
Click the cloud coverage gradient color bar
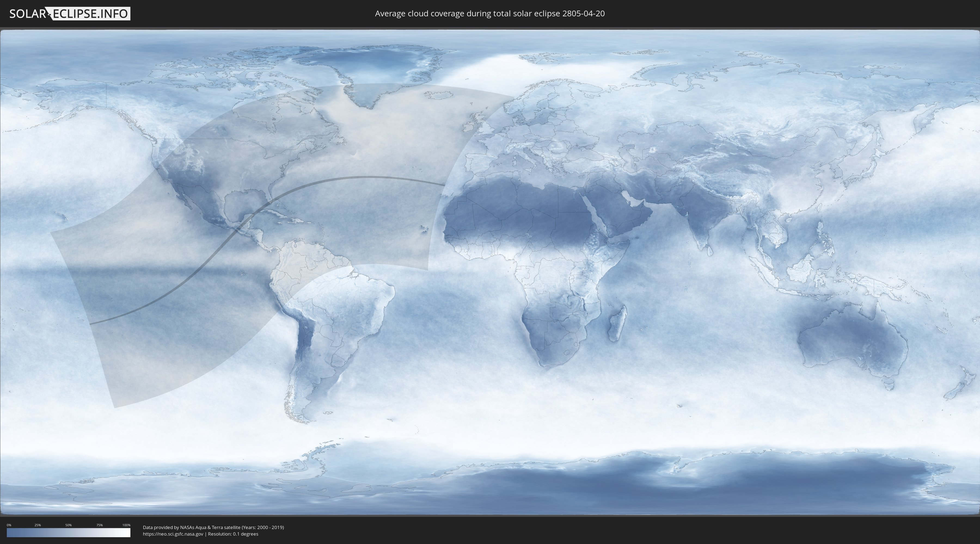pyautogui.click(x=69, y=533)
